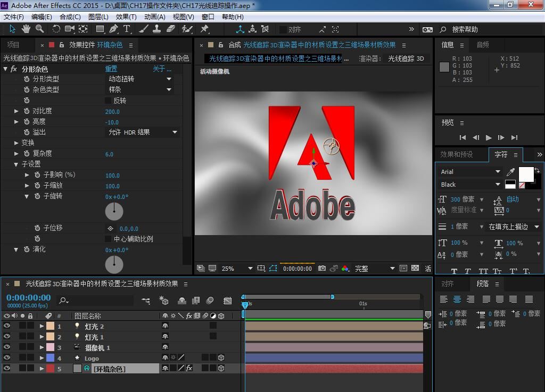The image size is (545, 392).
Task: Collapse the 子设置 group
Action: (x=16, y=164)
